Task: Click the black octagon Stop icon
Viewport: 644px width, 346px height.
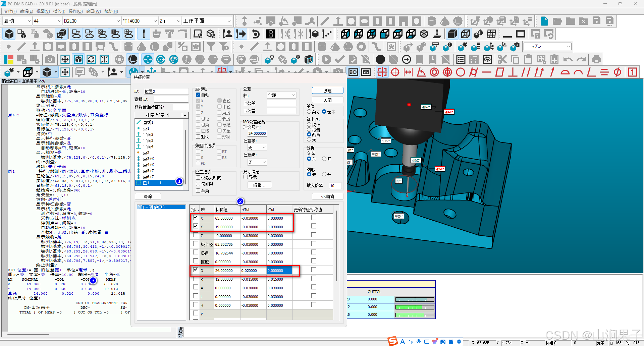Action: pos(380,60)
